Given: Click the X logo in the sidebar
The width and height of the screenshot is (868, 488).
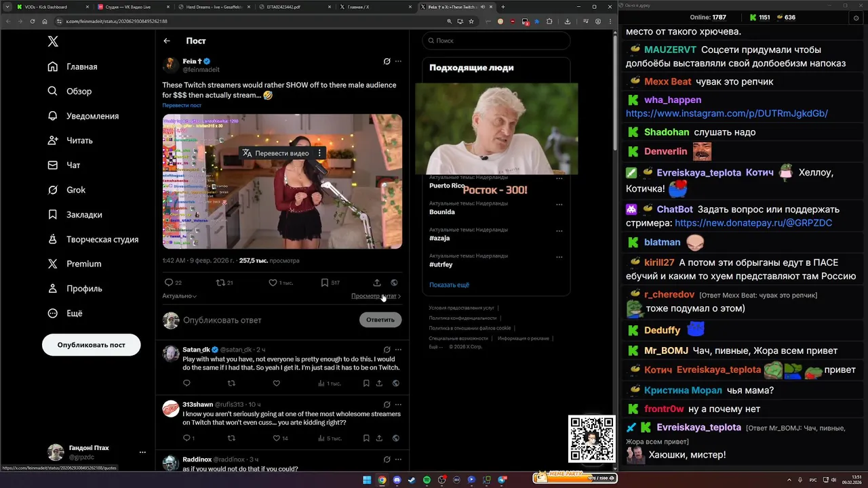Looking at the screenshot, I should [53, 41].
